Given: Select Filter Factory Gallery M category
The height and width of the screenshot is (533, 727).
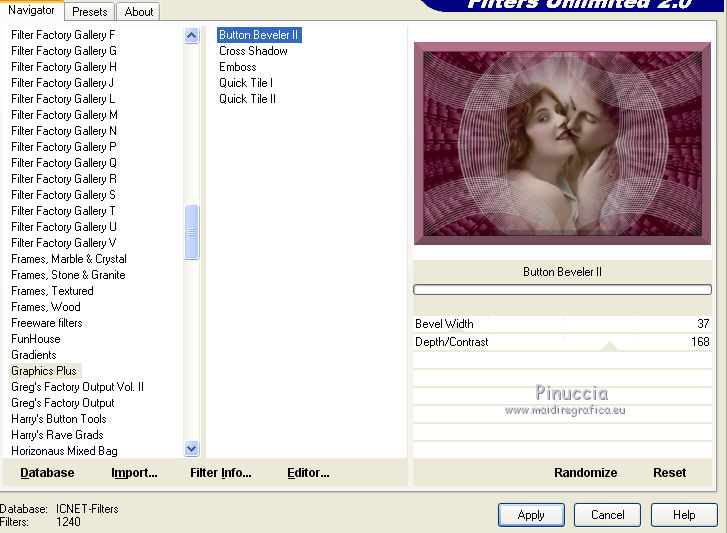Looking at the screenshot, I should [64, 115].
